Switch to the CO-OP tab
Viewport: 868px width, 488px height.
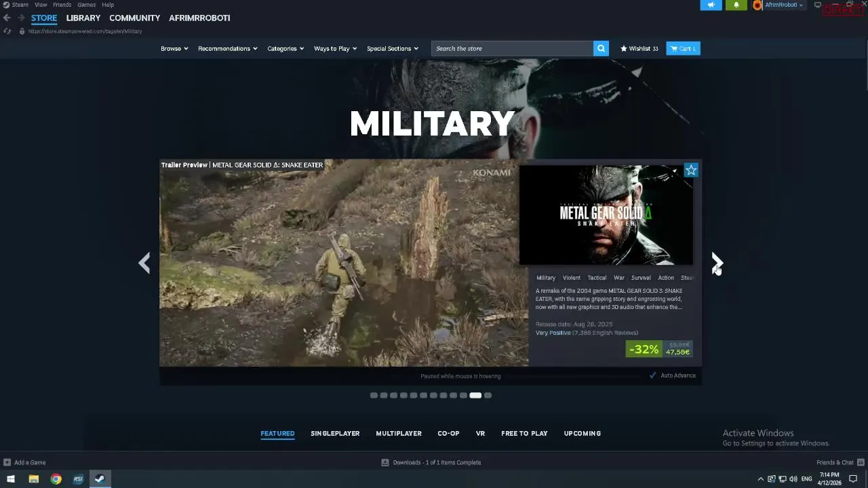[448, 433]
